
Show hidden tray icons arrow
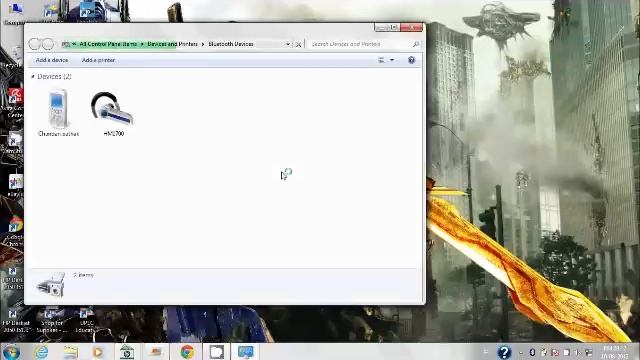pos(521,352)
